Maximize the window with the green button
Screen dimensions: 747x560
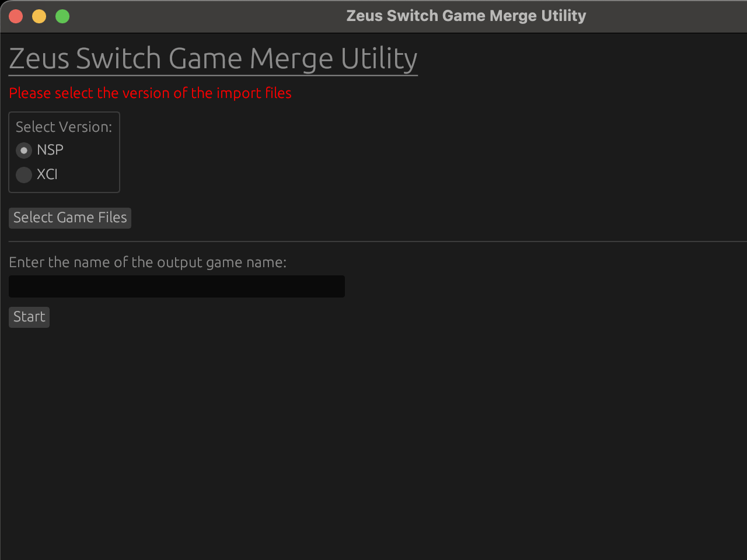pyautogui.click(x=62, y=16)
